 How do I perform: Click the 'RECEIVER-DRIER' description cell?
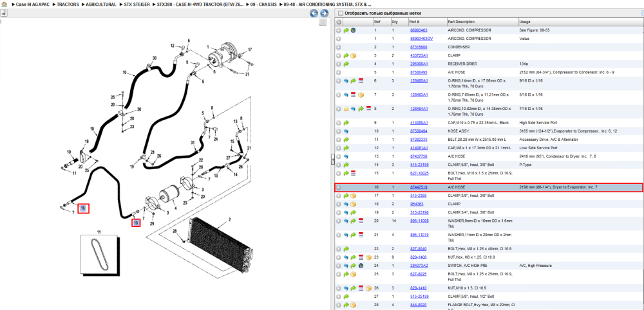[x=462, y=64]
